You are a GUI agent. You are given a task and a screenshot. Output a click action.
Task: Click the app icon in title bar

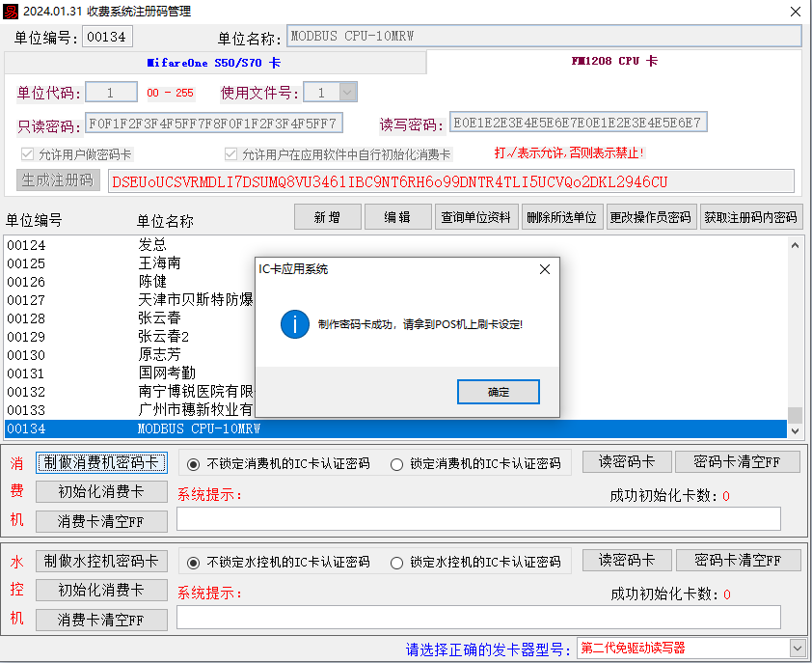pos(11,12)
